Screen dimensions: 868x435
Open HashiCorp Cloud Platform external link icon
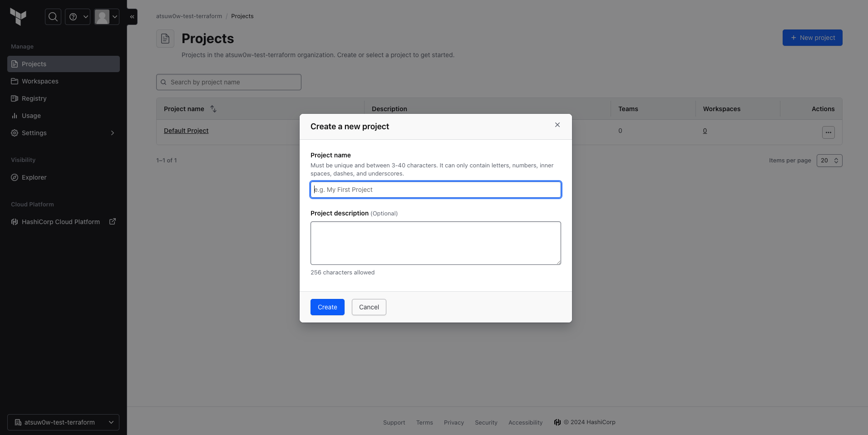click(x=113, y=221)
